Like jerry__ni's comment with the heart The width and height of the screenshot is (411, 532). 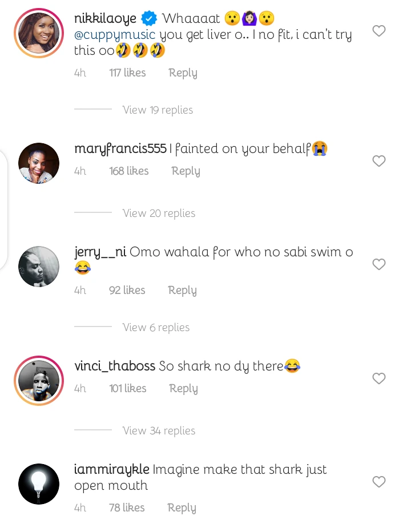click(x=379, y=264)
